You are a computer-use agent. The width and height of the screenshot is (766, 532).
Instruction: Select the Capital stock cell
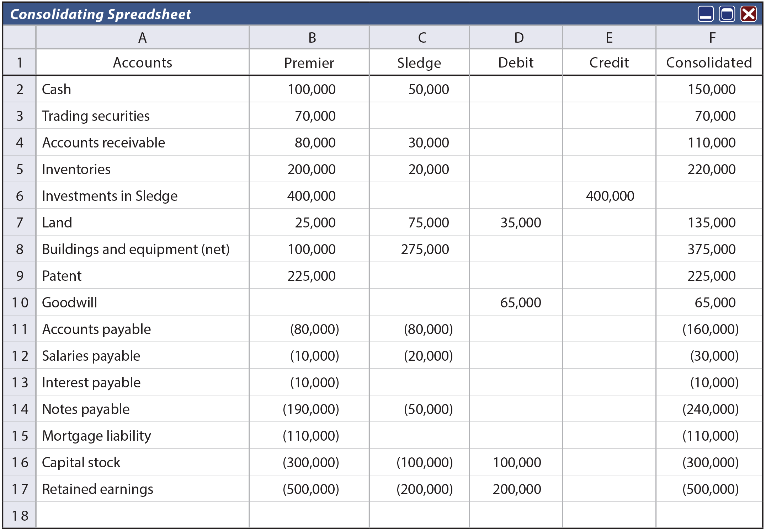coord(142,462)
